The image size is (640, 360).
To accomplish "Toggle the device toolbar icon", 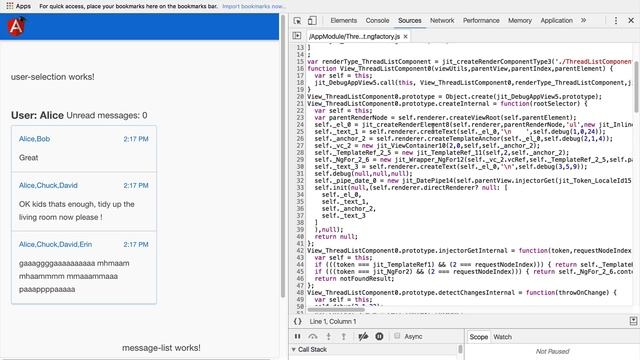I will [312, 20].
